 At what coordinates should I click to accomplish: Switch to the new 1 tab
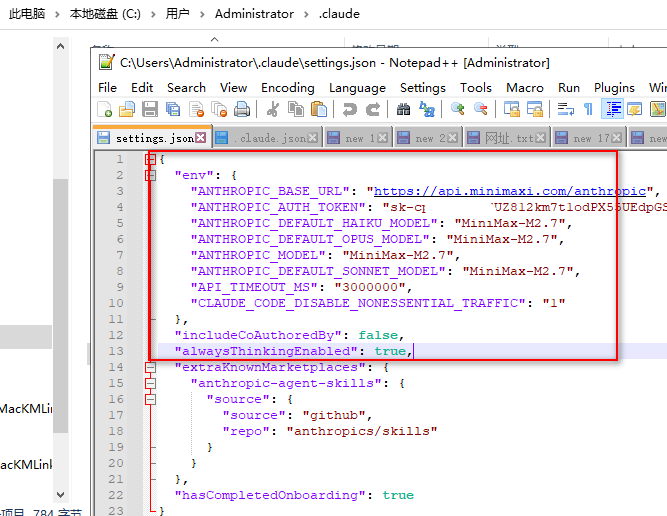[x=359, y=138]
